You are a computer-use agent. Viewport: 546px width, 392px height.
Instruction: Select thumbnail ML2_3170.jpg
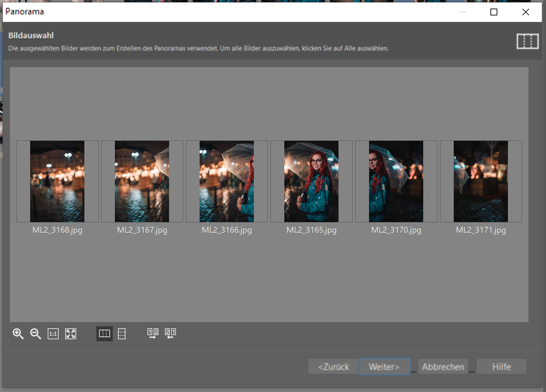tap(396, 181)
